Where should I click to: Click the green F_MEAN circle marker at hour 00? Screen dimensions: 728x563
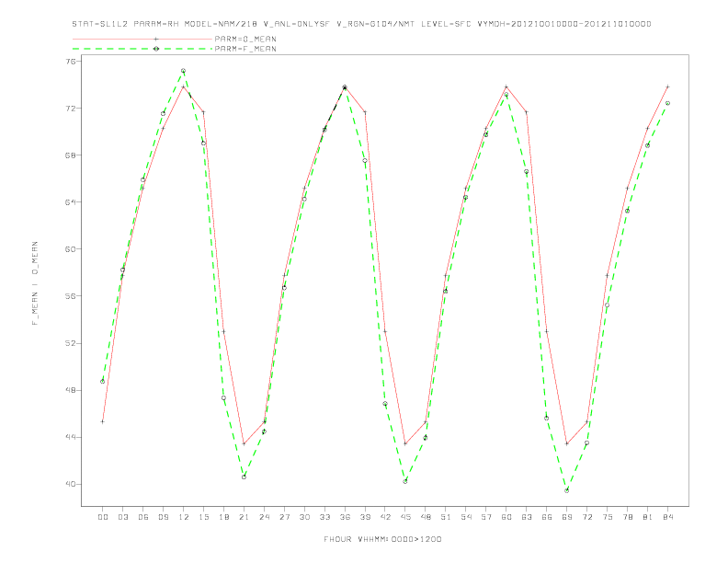[x=103, y=382]
